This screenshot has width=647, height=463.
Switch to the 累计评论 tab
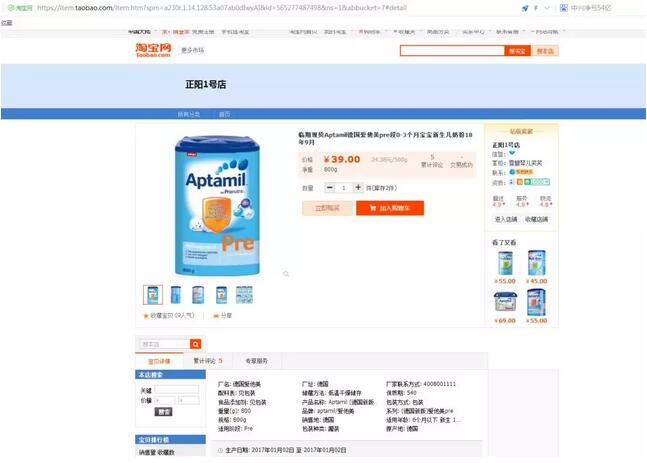pos(208,361)
